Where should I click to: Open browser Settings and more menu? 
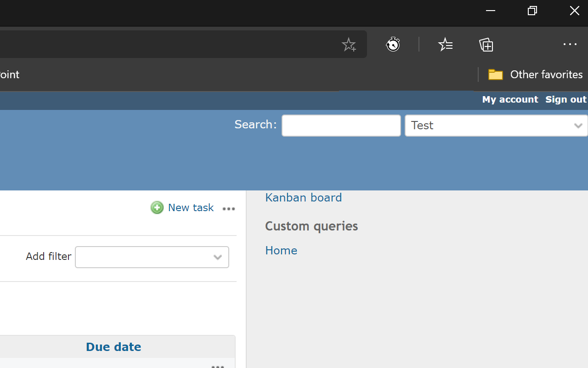570,45
